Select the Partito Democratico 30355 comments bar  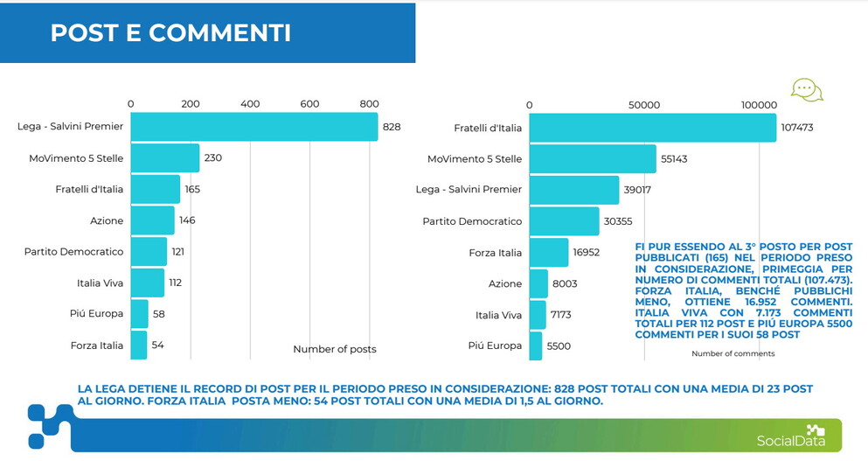pyautogui.click(x=564, y=221)
